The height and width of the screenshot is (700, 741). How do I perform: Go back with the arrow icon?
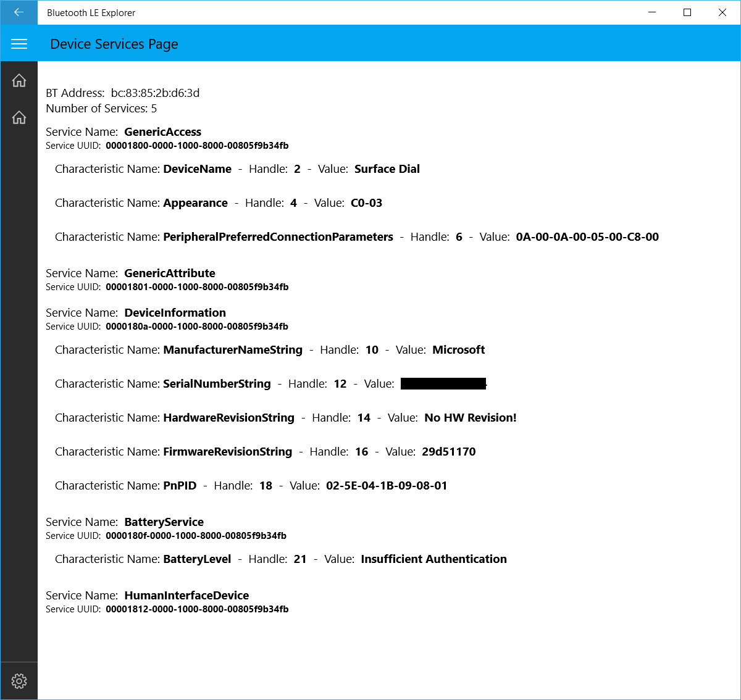point(19,12)
